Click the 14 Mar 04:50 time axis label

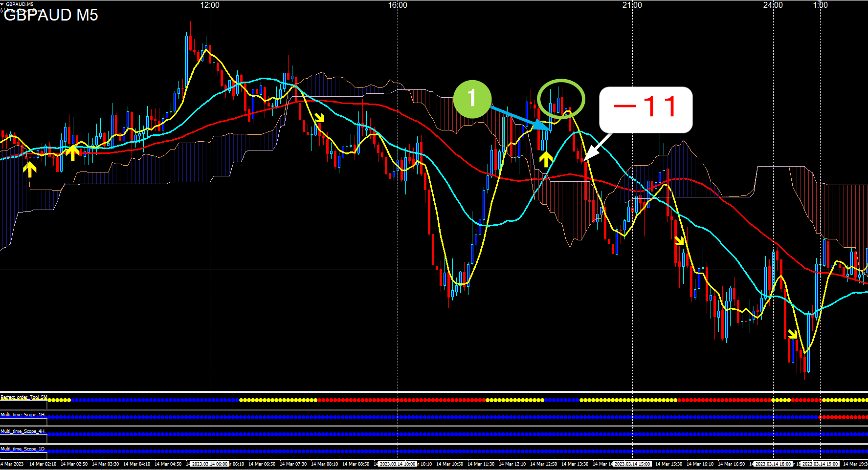pos(168,464)
